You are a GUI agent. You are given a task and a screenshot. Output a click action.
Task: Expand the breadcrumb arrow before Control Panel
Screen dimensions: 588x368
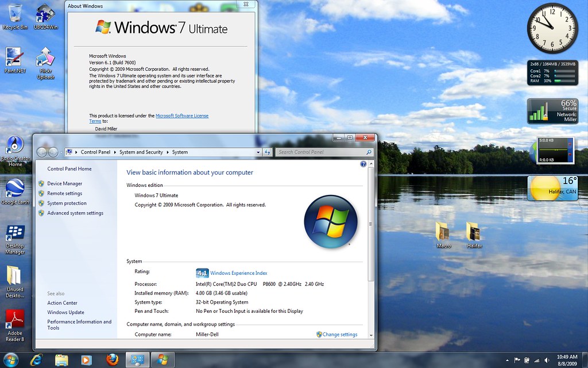click(x=75, y=152)
